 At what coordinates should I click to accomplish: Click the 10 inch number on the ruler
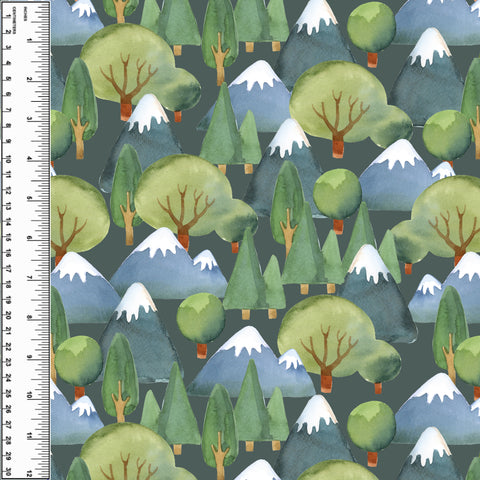(x=30, y=396)
